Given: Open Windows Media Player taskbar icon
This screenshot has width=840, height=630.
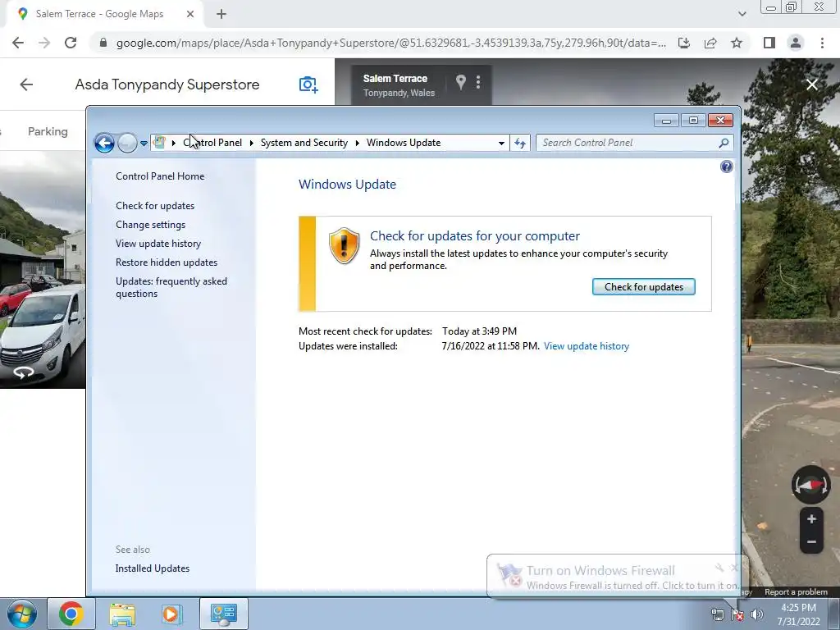Looking at the screenshot, I should pyautogui.click(x=171, y=614).
